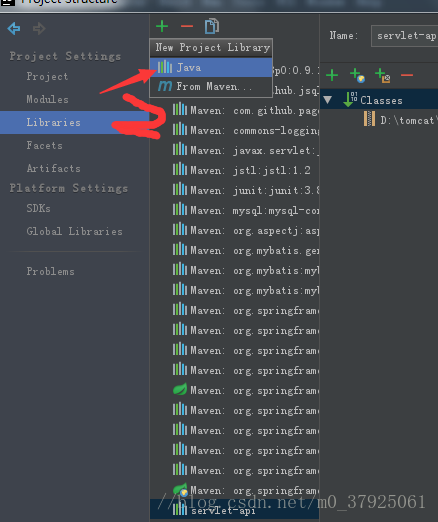Open Modules settings section

(x=47, y=99)
